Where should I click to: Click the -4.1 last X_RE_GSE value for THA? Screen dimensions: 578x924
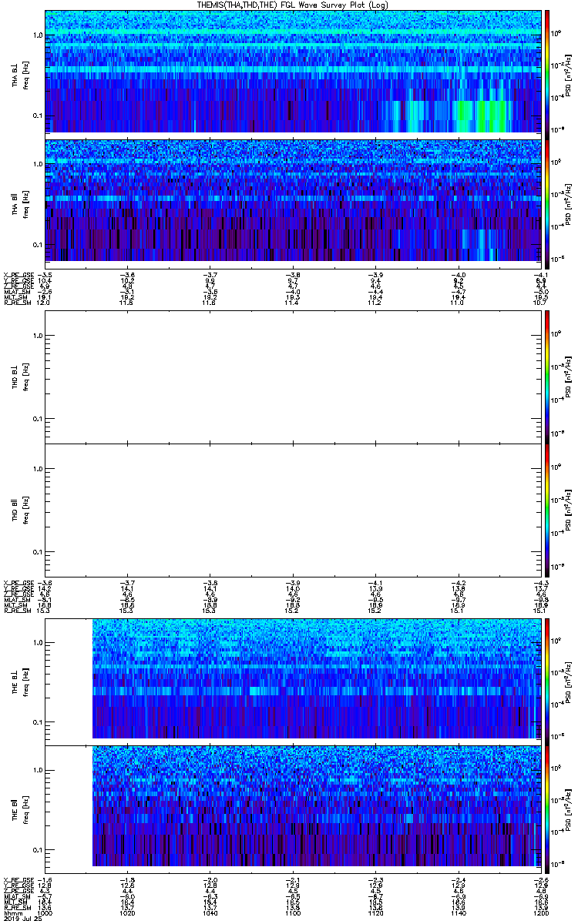pyautogui.click(x=541, y=274)
